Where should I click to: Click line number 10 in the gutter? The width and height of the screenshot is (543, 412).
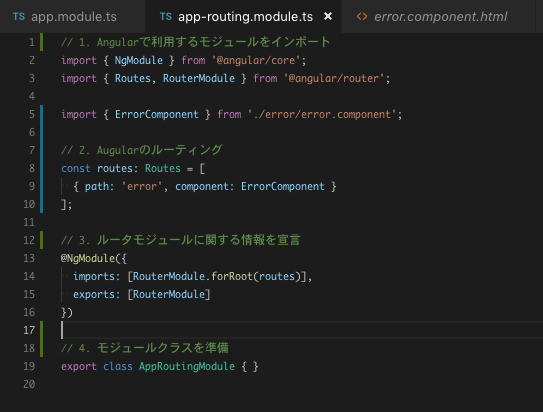(x=29, y=204)
